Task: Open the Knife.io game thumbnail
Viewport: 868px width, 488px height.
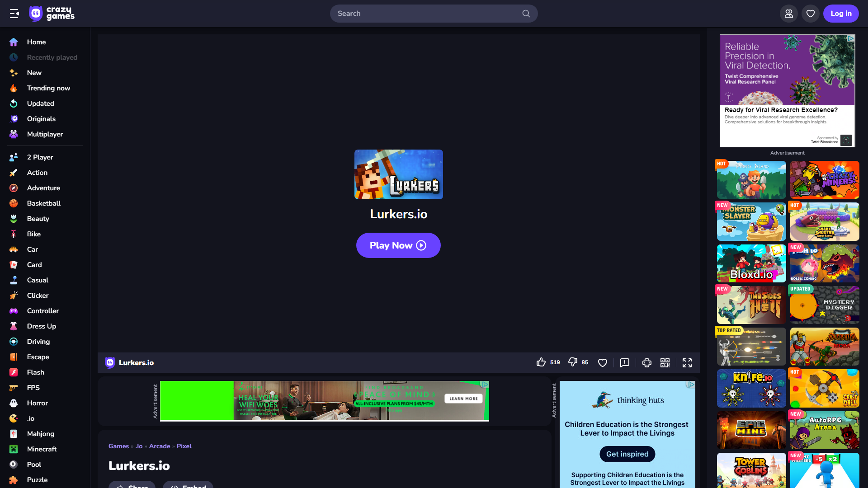Action: click(751, 389)
